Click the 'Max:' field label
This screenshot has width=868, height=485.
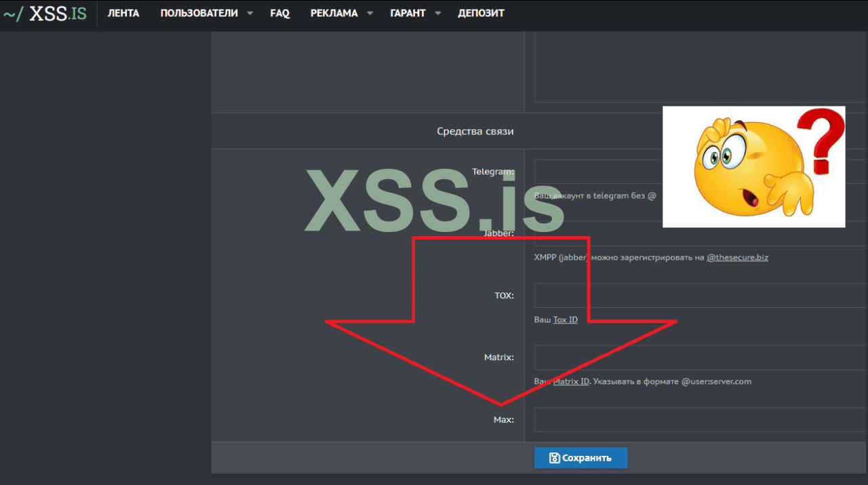(503, 420)
